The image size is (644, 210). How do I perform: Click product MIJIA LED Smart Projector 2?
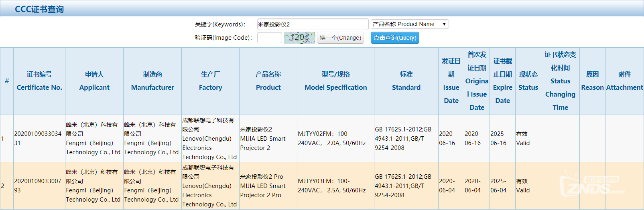tap(263, 139)
